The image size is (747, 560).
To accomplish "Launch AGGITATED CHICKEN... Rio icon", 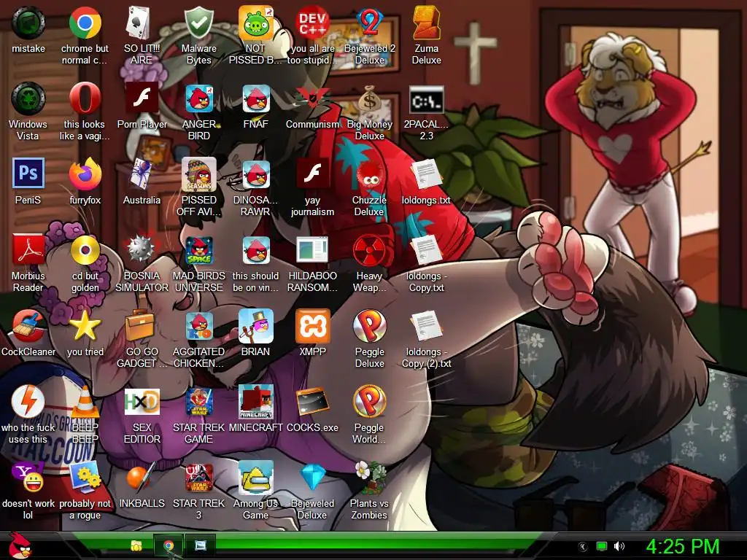I will 198,326.
